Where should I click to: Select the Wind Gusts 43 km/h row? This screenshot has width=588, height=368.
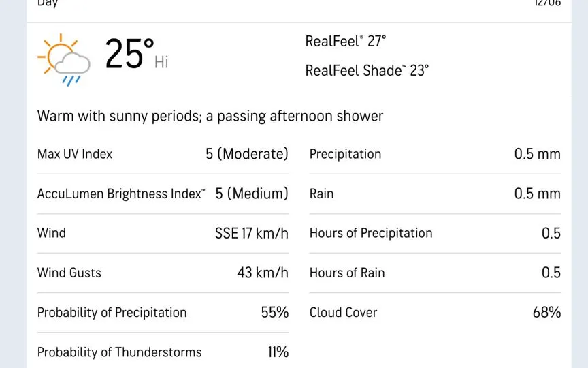click(x=163, y=273)
